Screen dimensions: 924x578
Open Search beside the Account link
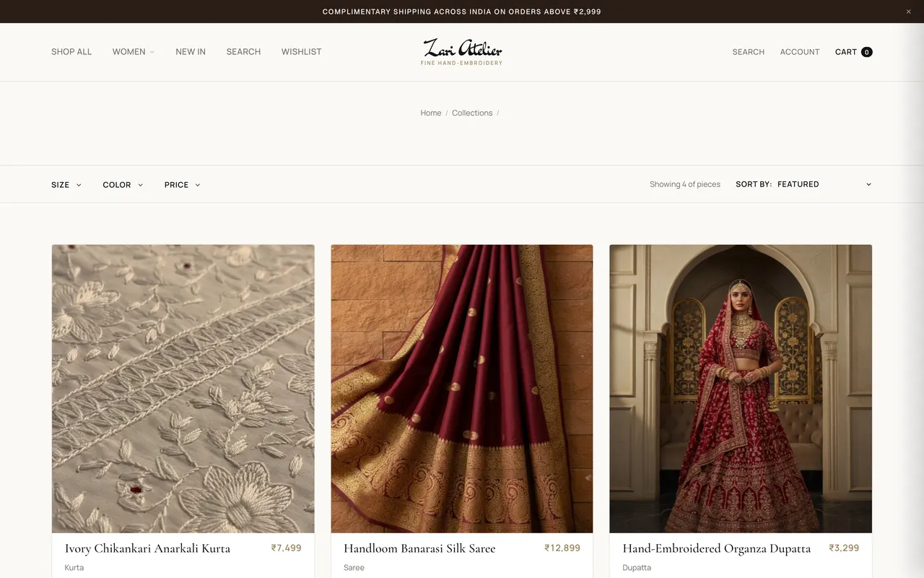tap(748, 52)
